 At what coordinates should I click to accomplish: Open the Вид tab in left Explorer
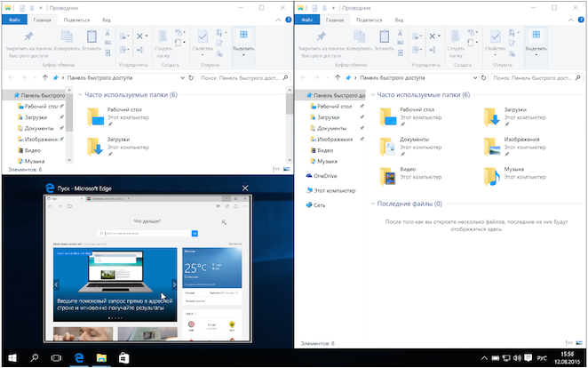pos(107,20)
